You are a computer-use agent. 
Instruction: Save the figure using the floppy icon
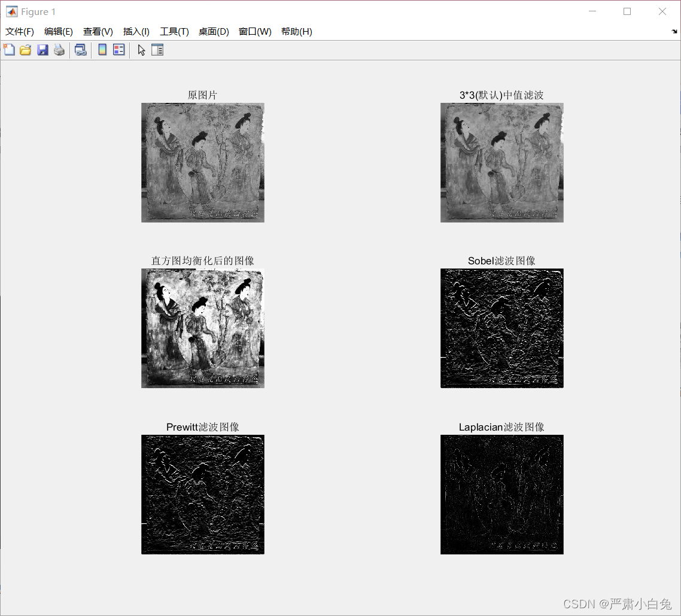click(x=42, y=50)
